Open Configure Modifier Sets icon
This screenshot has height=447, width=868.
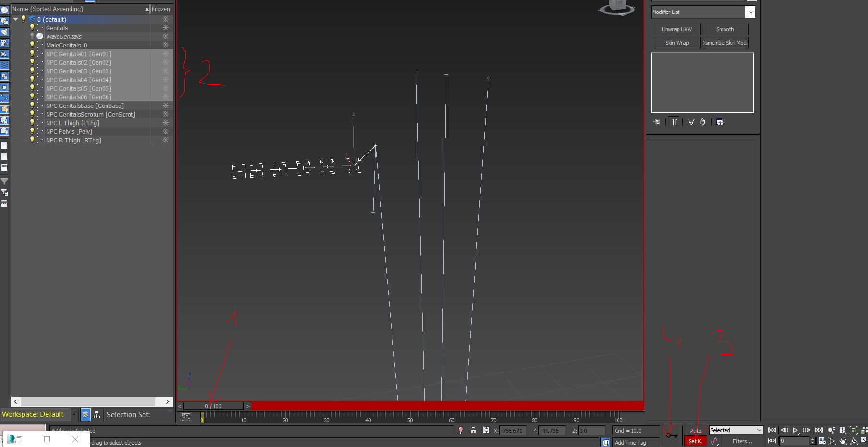click(719, 122)
